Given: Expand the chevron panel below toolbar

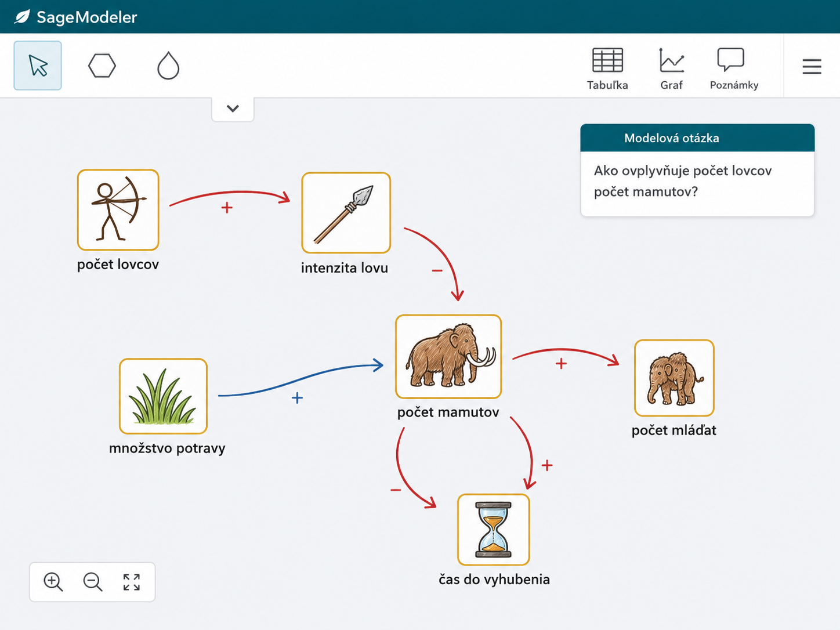Looking at the screenshot, I should (x=233, y=108).
